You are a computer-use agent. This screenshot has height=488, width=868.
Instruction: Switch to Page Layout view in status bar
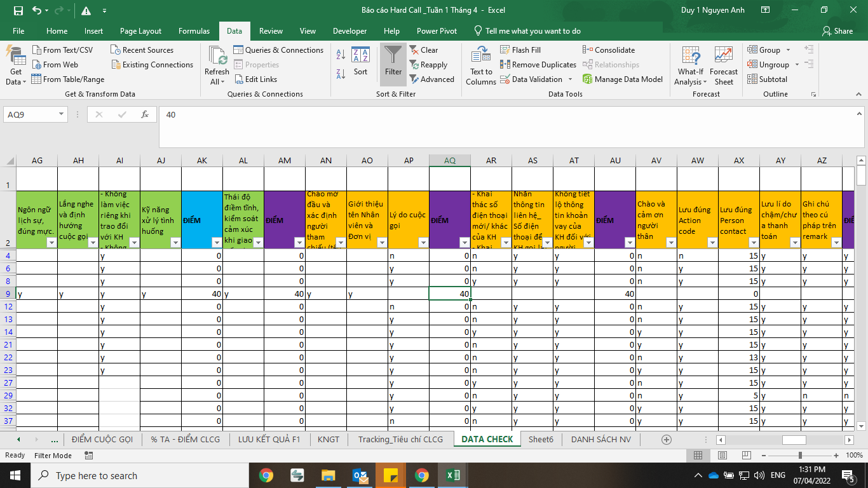click(x=722, y=455)
